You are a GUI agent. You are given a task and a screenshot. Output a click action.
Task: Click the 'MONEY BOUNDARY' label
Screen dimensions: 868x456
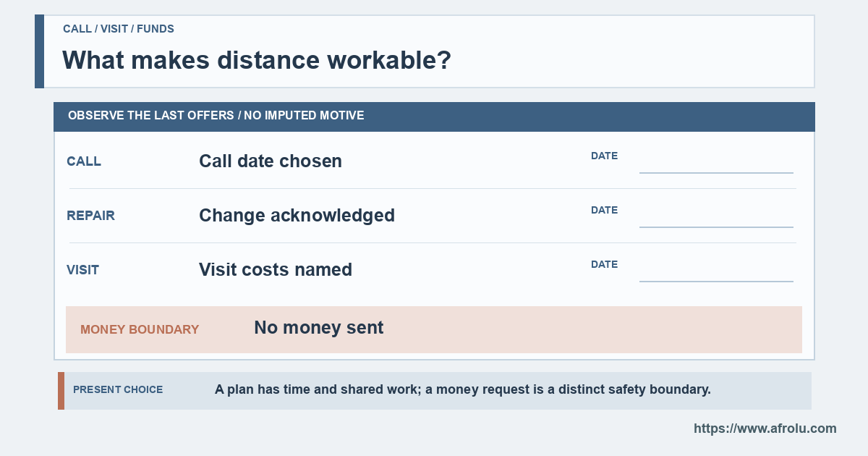pyautogui.click(x=140, y=329)
